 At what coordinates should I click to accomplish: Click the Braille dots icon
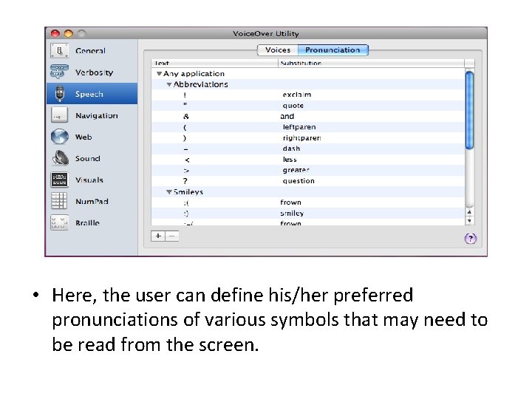tap(59, 222)
